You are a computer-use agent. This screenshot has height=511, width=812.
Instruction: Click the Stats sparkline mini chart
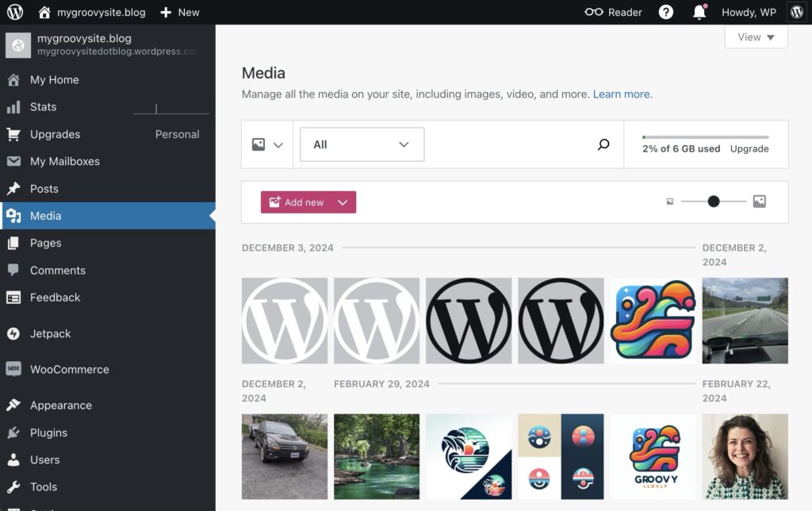[x=171, y=109]
